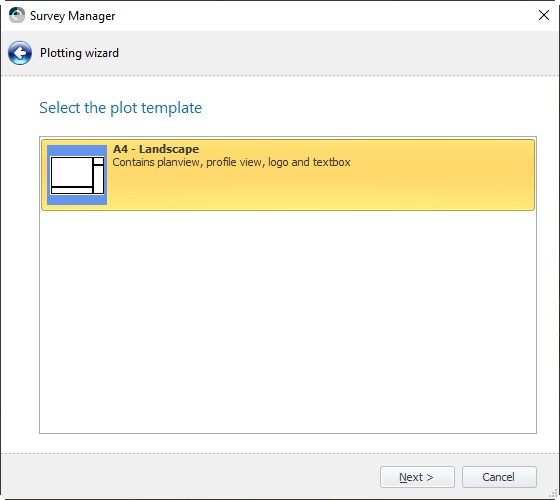Choose the A4 - Landscape template title
Viewport: 560px width, 500px height.
tap(156, 149)
